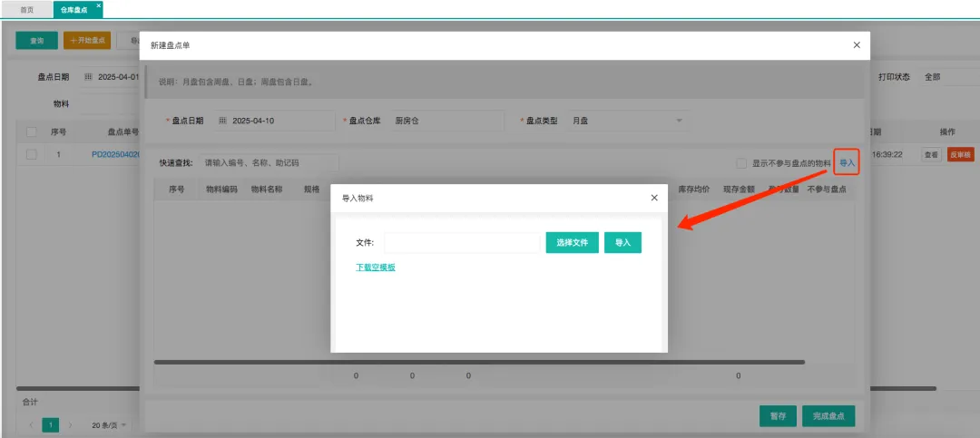Select the checkbox for row 1
This screenshot has height=438, width=980.
click(x=32, y=154)
